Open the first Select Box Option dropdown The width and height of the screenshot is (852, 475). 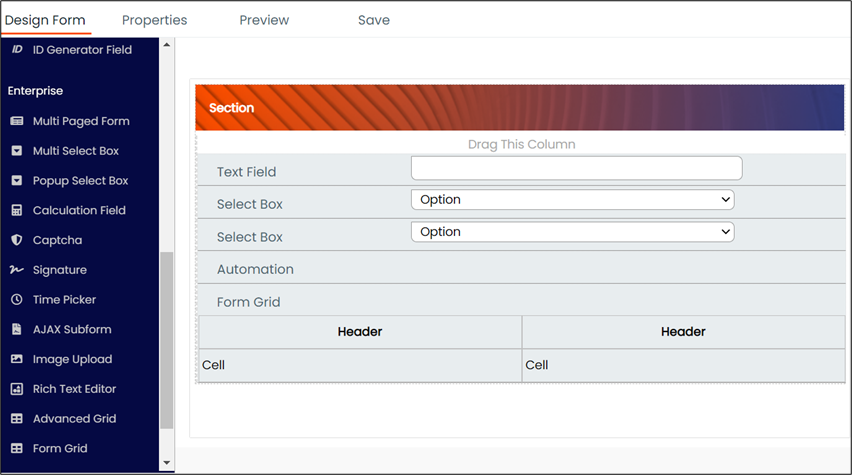pyautogui.click(x=573, y=199)
